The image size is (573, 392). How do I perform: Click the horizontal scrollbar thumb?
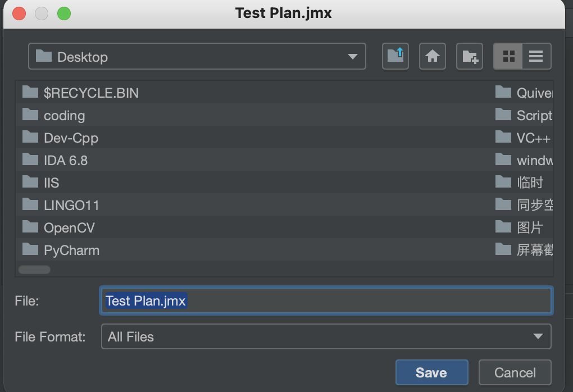tap(34, 270)
